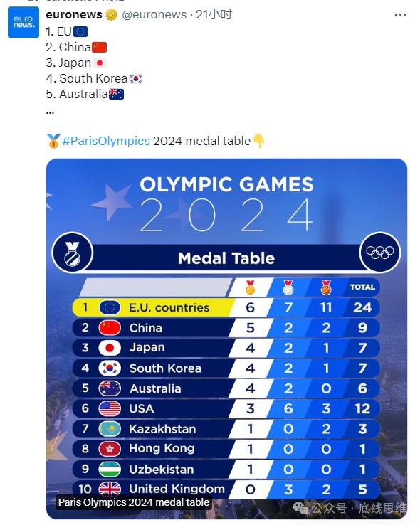Click the WeChat logo watermark
Viewport: 420px width, 525px height.
pyautogui.click(x=301, y=508)
